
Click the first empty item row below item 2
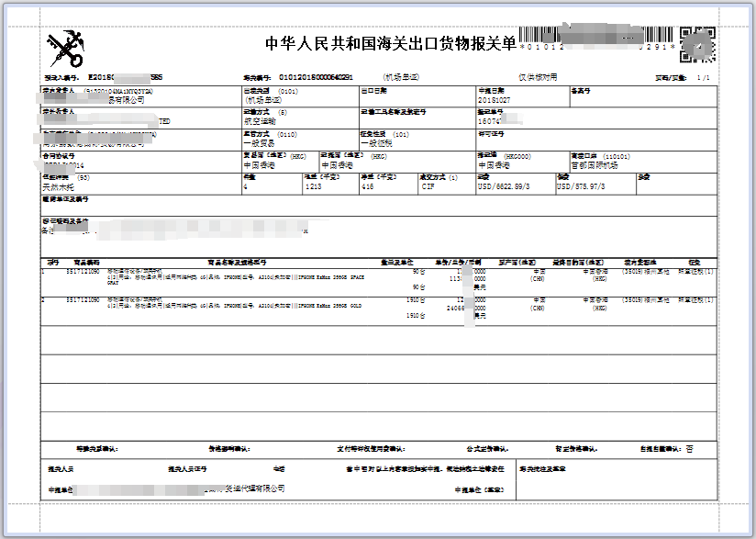click(x=379, y=340)
